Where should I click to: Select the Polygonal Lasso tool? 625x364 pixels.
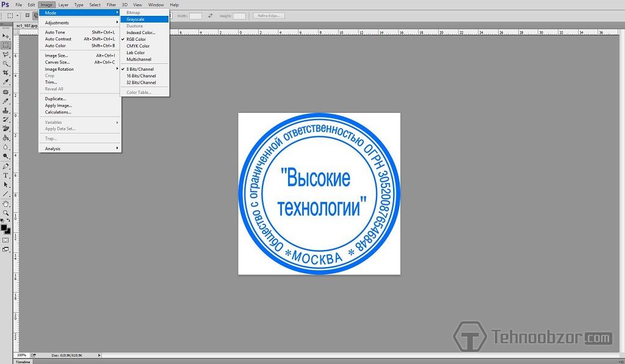pyautogui.click(x=5, y=54)
